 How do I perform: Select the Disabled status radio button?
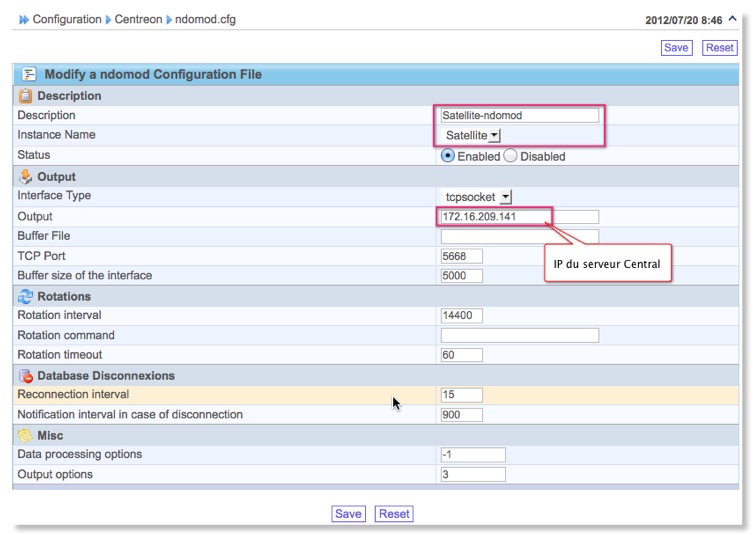(x=510, y=156)
